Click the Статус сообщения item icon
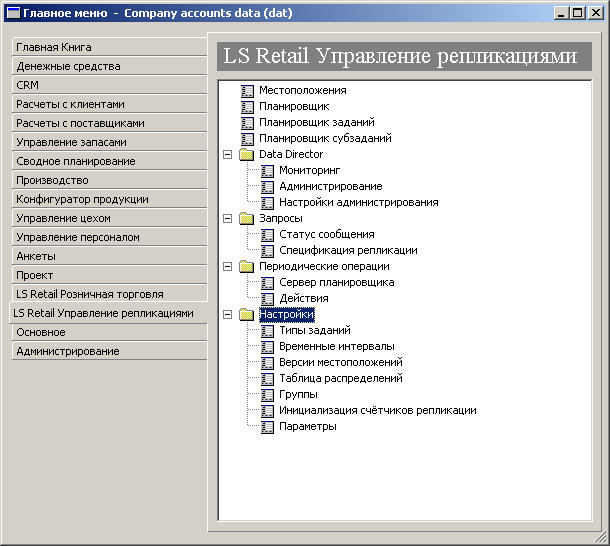 [x=267, y=235]
